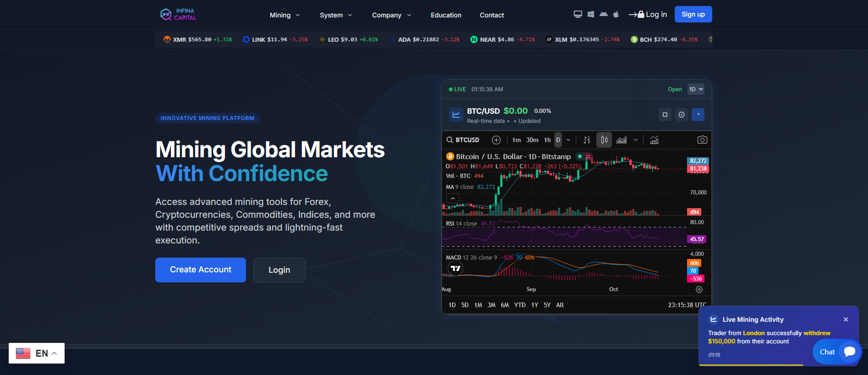
Task: Open the EN language selector
Action: point(37,353)
